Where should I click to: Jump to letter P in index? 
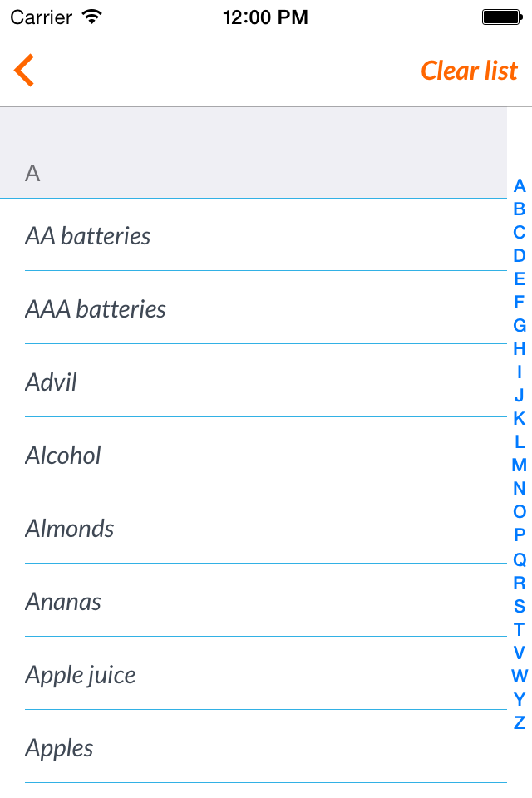click(x=520, y=535)
